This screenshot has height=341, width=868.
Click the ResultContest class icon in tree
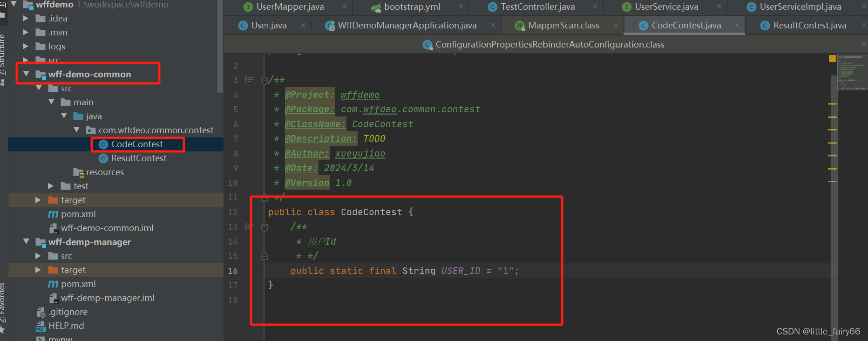[103, 158]
